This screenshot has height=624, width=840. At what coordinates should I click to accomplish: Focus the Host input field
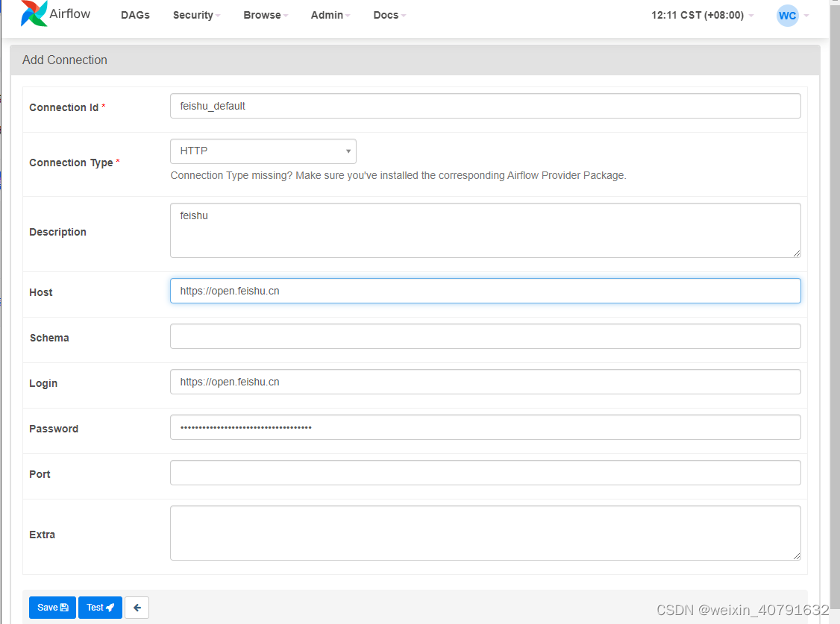coord(486,291)
